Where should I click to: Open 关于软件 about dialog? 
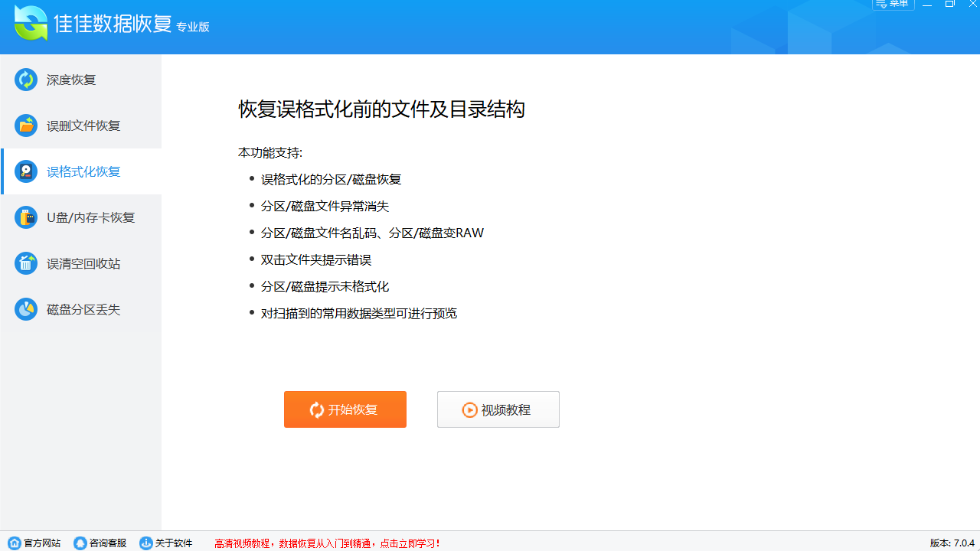[x=166, y=543]
